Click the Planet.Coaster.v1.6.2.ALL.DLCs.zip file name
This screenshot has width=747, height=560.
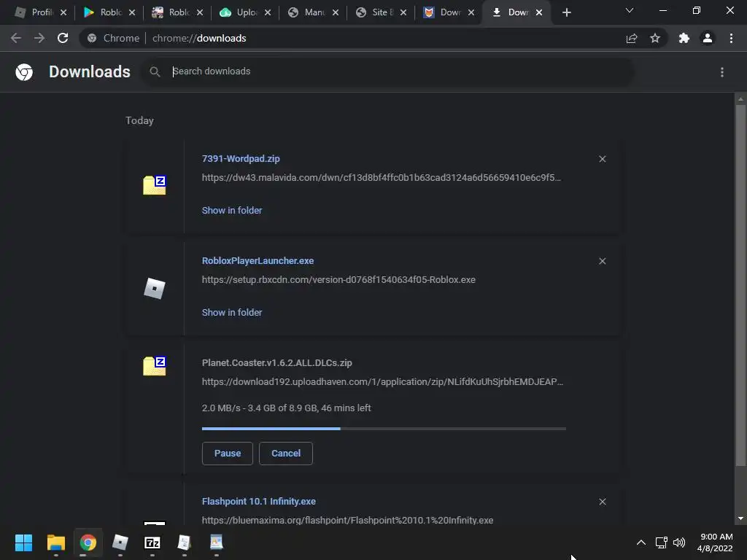tap(276, 363)
